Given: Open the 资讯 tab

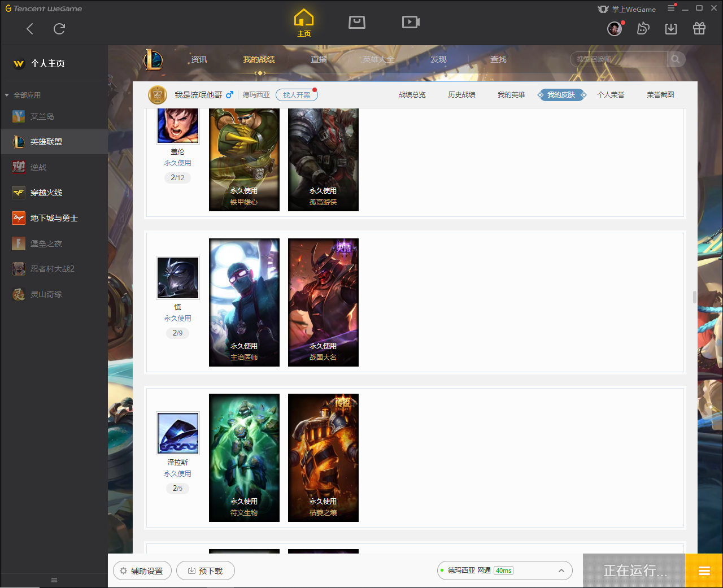Looking at the screenshot, I should (199, 59).
